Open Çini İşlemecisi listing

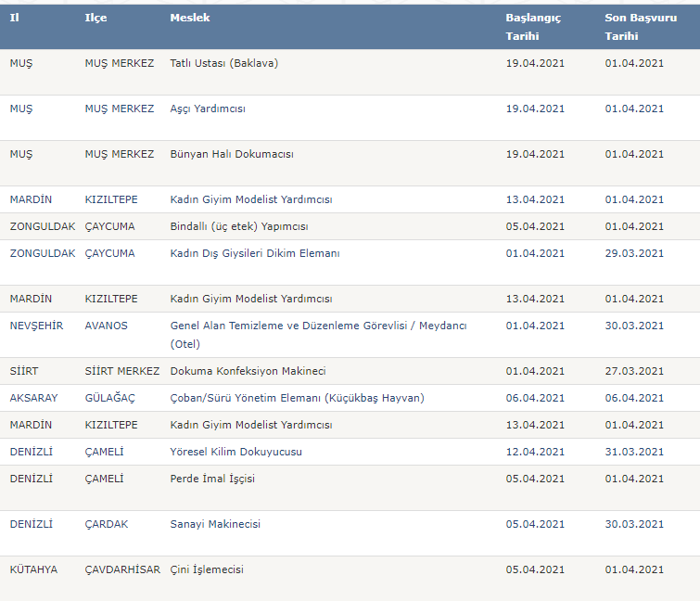coord(207,569)
